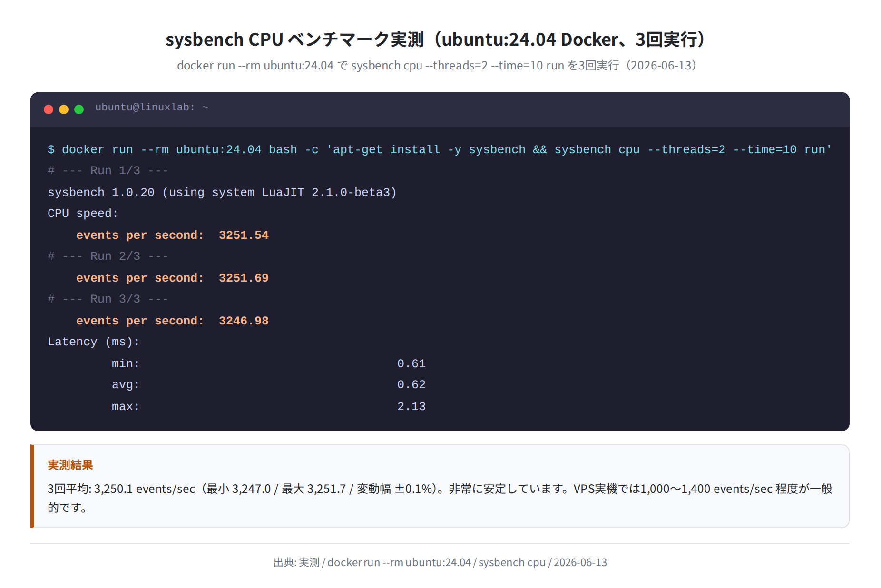Click the terminal title ubuntu@linuxlab: ~
Image resolution: width=881 pixels, height=588 pixels.
point(152,107)
